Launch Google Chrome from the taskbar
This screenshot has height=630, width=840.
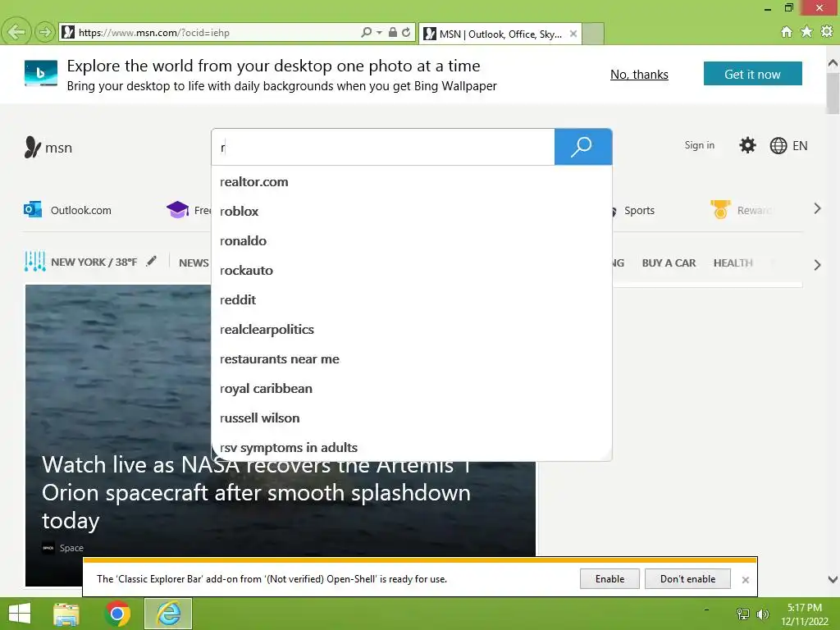[117, 614]
